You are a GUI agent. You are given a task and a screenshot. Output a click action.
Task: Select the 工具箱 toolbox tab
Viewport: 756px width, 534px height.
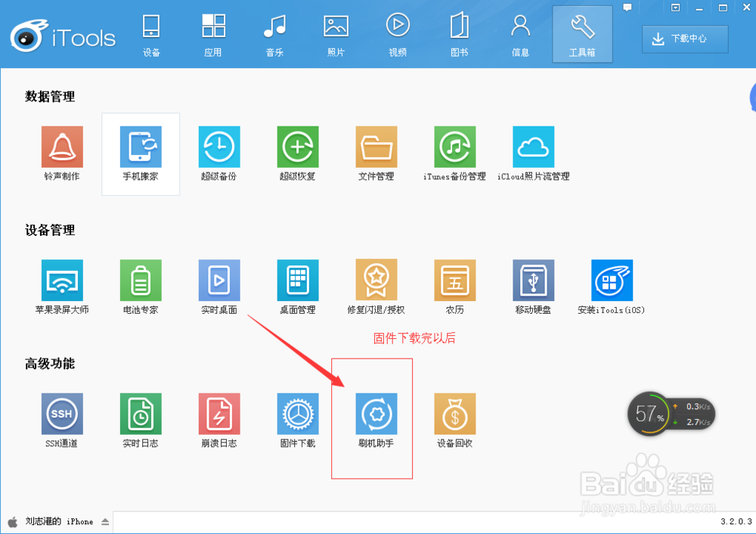coord(582,34)
